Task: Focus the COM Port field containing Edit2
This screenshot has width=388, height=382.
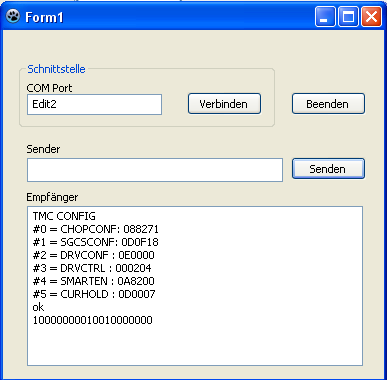Action: coord(94,104)
